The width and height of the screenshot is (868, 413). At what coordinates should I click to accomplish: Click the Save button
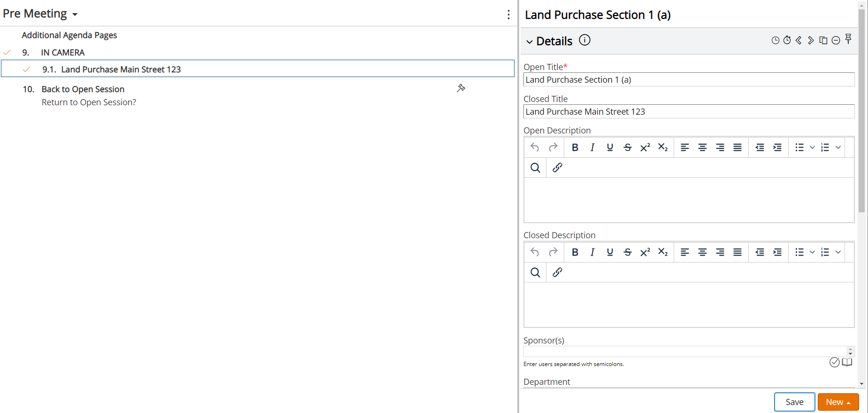pos(794,402)
